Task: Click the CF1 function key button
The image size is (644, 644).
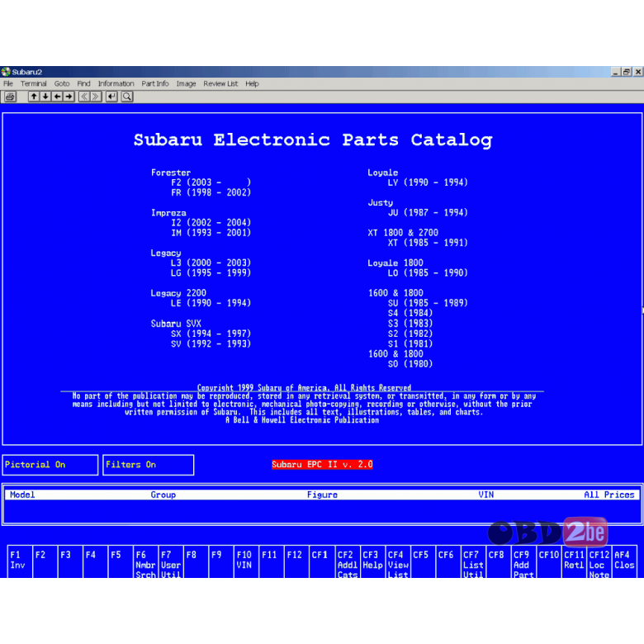Action: [x=322, y=562]
